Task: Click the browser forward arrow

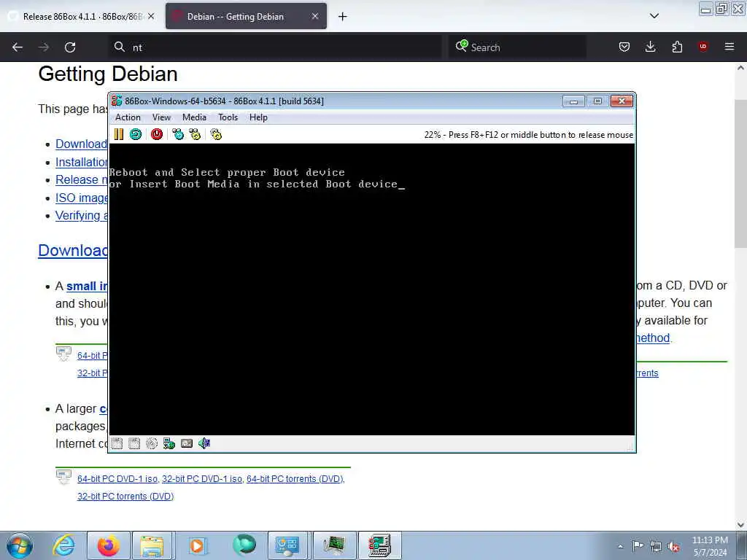Action: pyautogui.click(x=44, y=47)
